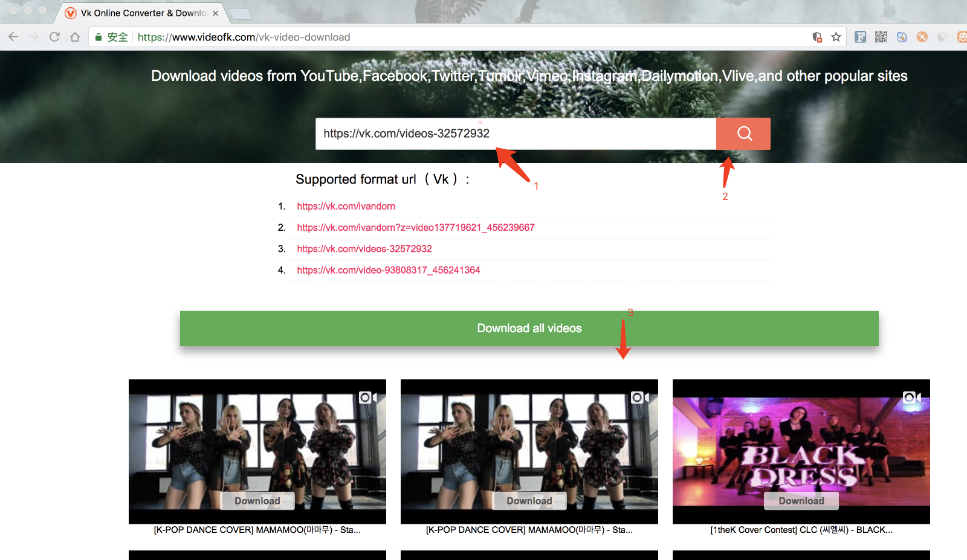Click camera icon on Black Dress thumbnail

912,397
